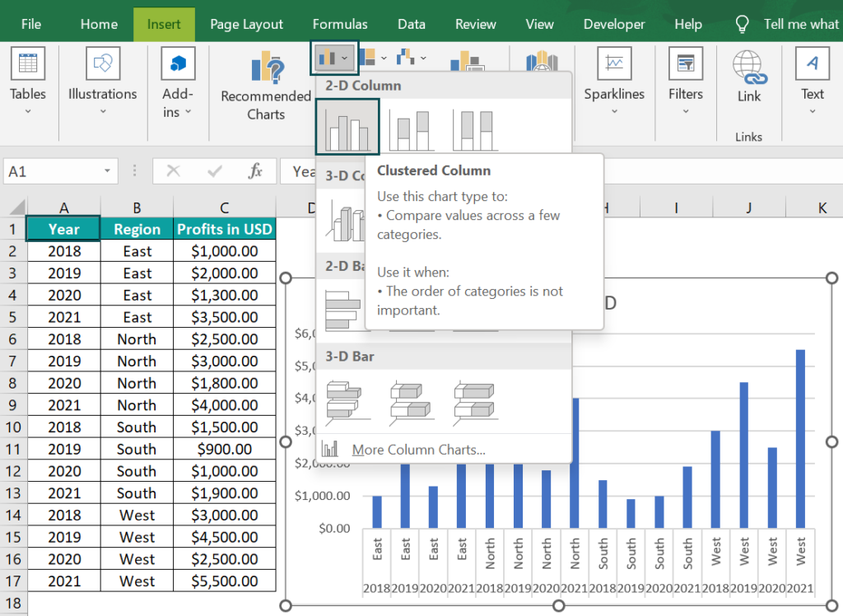Select the 3-D Clustered Column chart icon
The width and height of the screenshot is (843, 616).
point(344,221)
